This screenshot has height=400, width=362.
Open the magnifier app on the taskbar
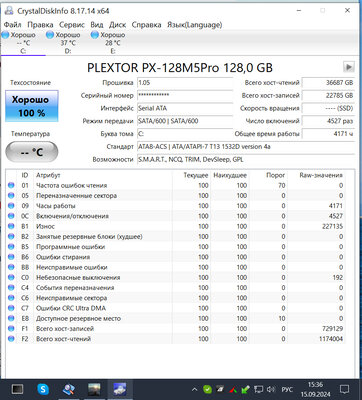(x=69, y=389)
